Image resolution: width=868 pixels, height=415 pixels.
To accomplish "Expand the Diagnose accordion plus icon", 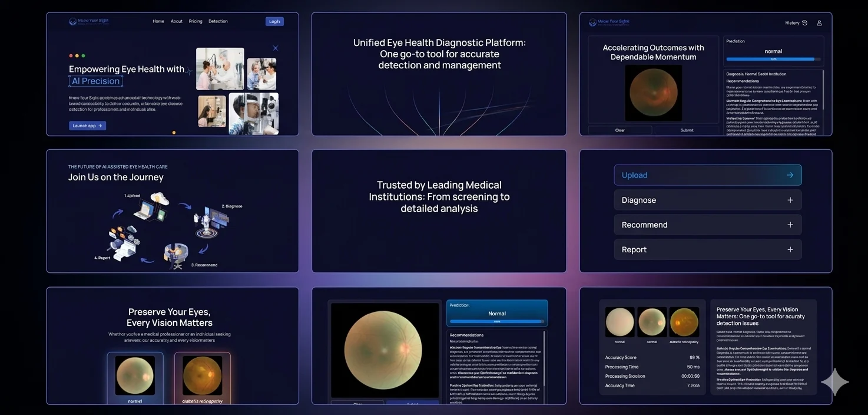I will [x=790, y=200].
